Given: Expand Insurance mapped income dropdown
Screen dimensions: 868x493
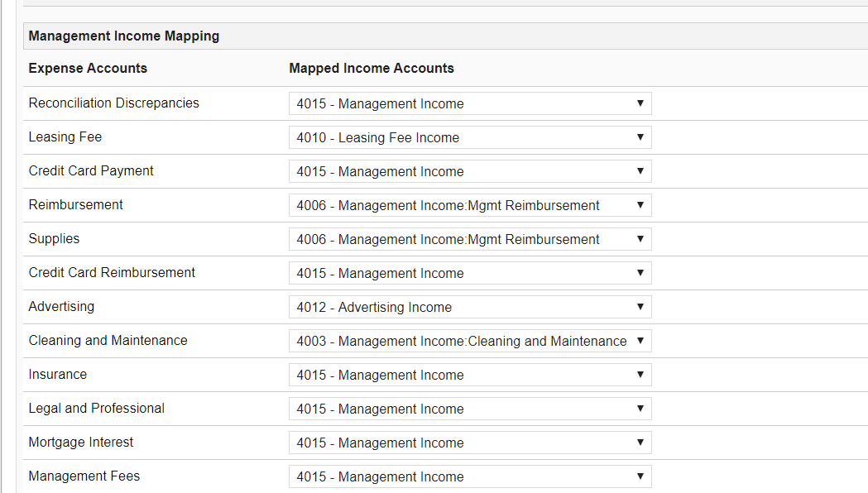Looking at the screenshot, I should (x=470, y=376).
